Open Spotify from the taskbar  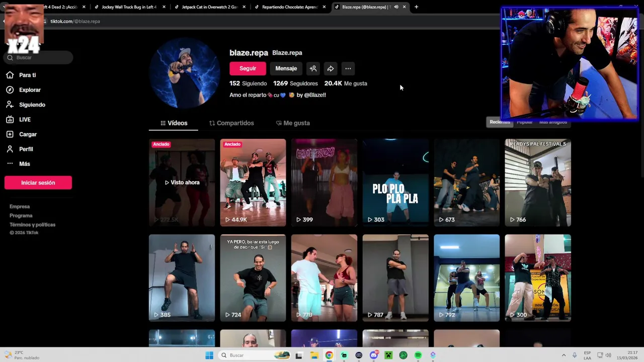418,355
